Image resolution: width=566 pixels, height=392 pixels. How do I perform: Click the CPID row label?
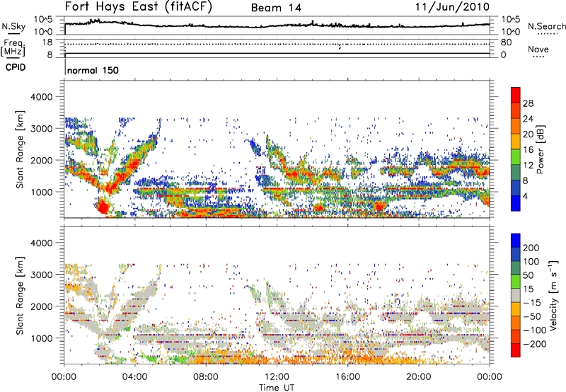pos(16,67)
